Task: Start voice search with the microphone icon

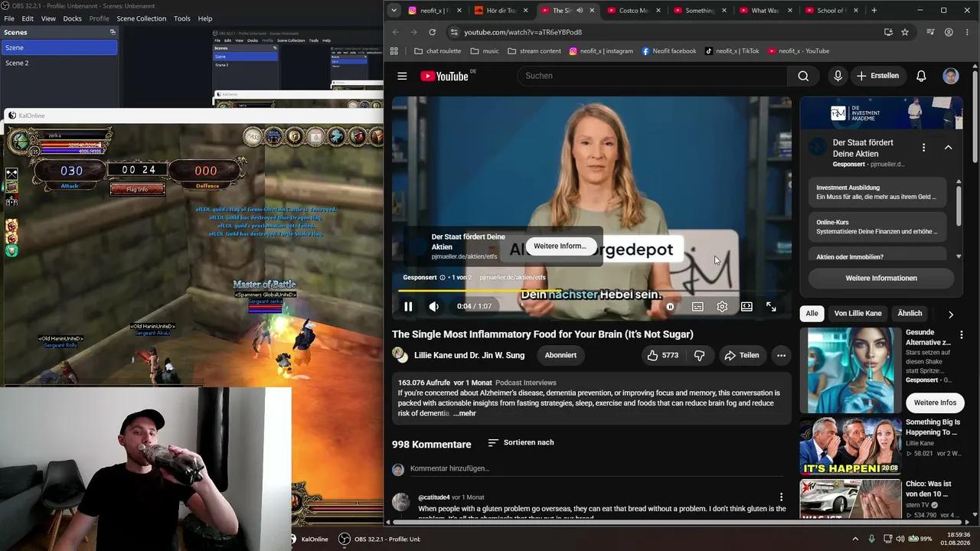Action: [x=838, y=76]
